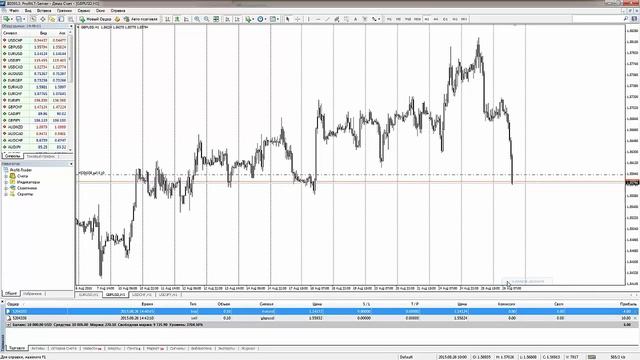Select the M1 timeframe button

pos(389,19)
